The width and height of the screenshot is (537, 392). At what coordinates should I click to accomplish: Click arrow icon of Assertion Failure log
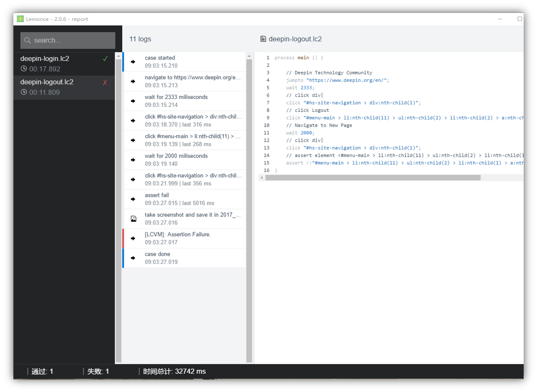coord(133,238)
